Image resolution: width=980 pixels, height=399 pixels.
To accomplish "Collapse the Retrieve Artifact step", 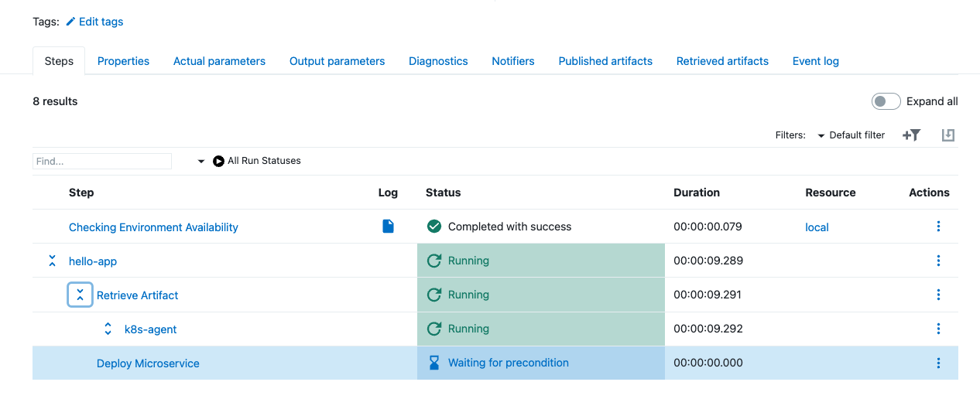I will 80,295.
